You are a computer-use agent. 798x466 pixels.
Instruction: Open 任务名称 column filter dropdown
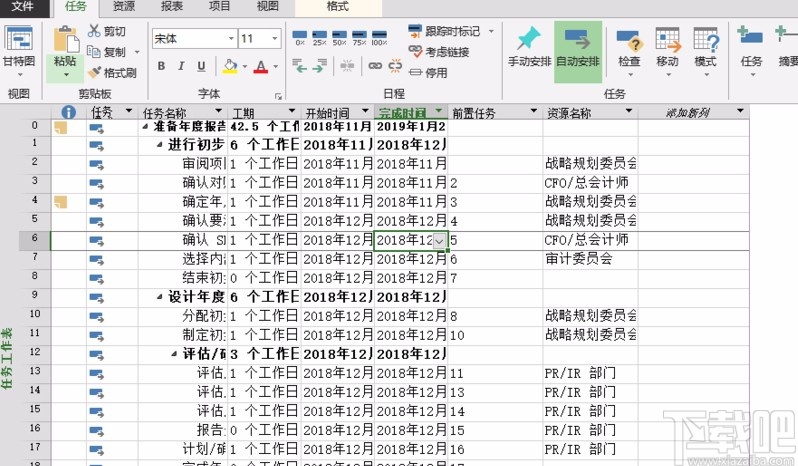pos(218,111)
